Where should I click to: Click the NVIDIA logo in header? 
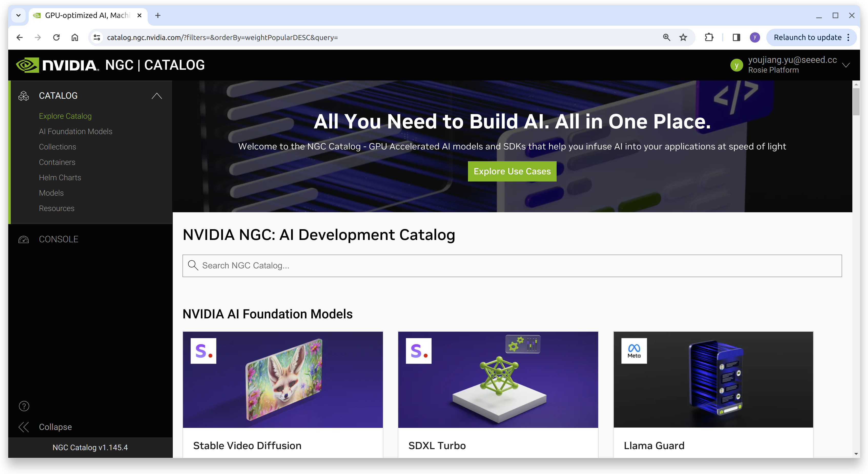coord(57,65)
